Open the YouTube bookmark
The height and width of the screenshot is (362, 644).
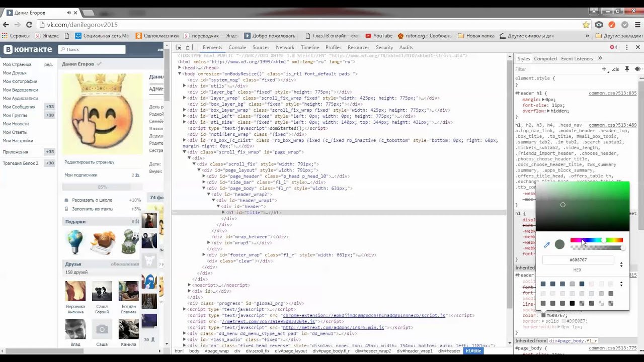[379, 36]
